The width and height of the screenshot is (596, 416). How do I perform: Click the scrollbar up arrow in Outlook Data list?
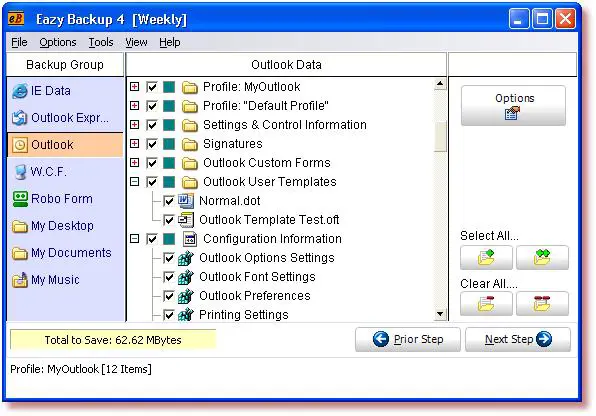tap(440, 84)
